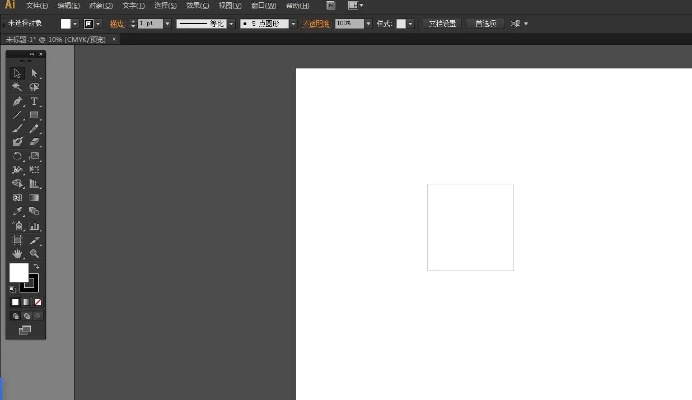Select the Selection tool black arrow
Screen dimensions: 692x400
[17, 73]
